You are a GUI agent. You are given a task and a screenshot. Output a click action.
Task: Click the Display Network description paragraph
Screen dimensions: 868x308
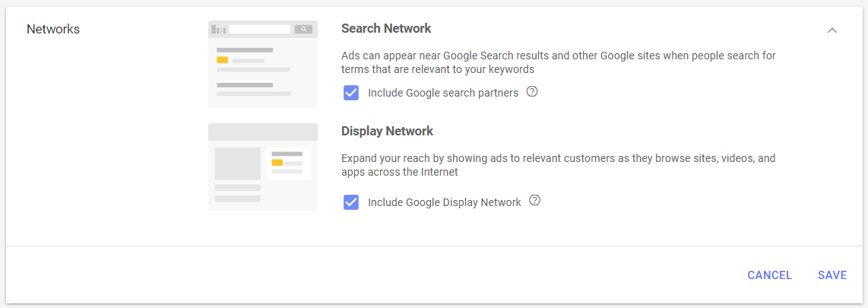pos(559,165)
